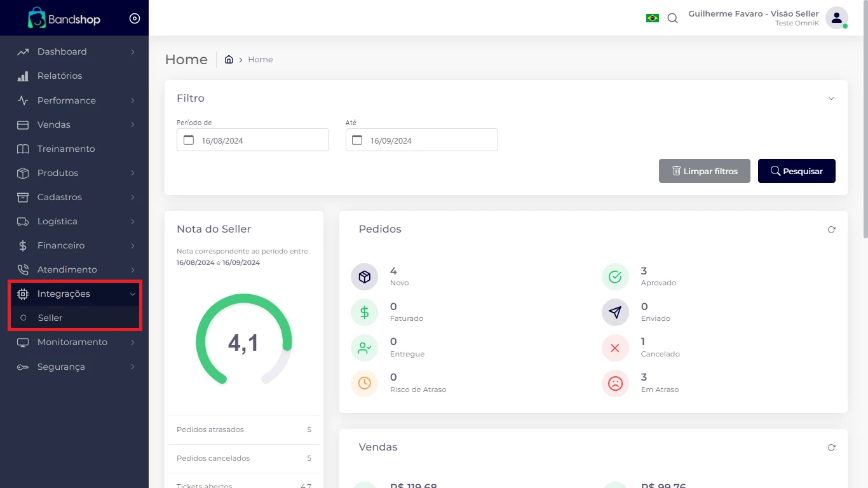Click the page vertical scrollbar

coord(864,127)
